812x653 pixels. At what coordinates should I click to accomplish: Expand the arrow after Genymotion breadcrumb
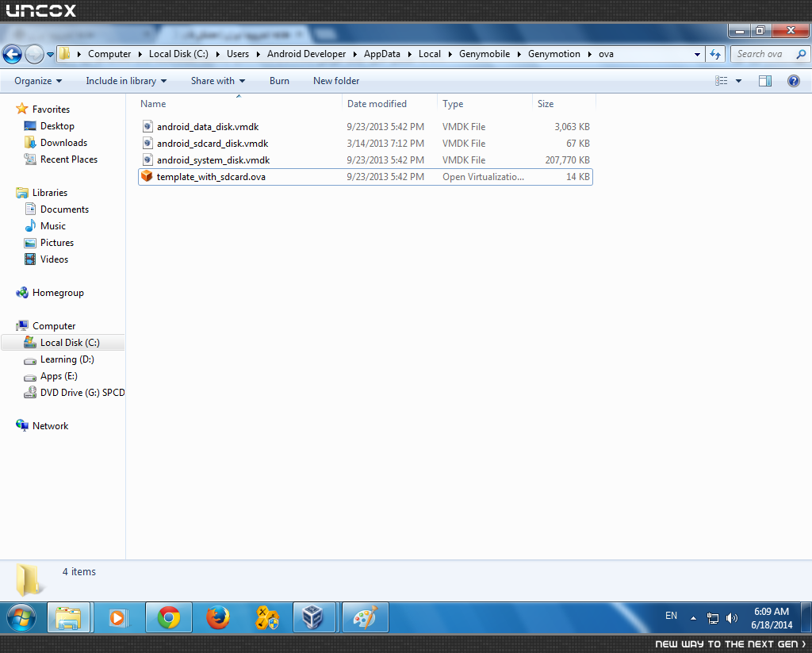tap(589, 54)
